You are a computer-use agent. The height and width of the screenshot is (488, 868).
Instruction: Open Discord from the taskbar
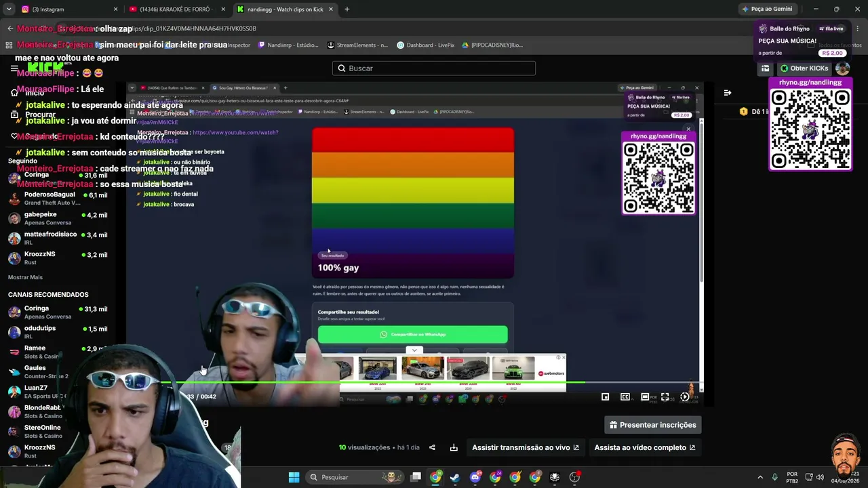click(475, 477)
